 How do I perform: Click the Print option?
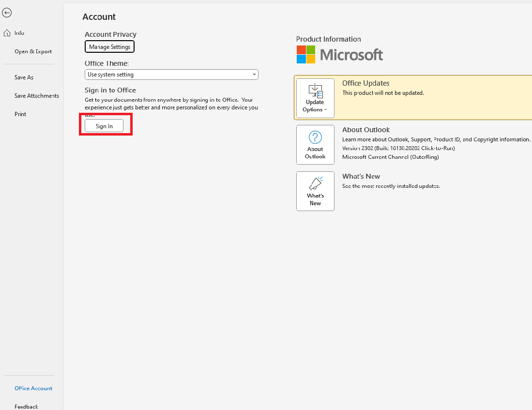click(x=20, y=114)
